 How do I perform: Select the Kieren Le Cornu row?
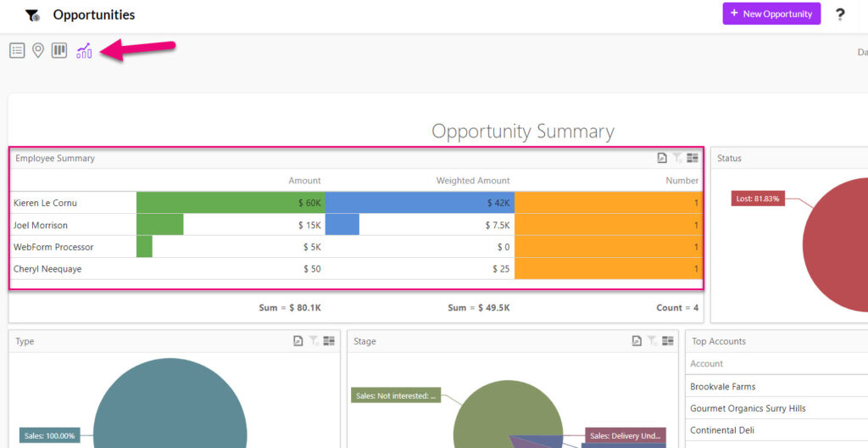click(356, 203)
